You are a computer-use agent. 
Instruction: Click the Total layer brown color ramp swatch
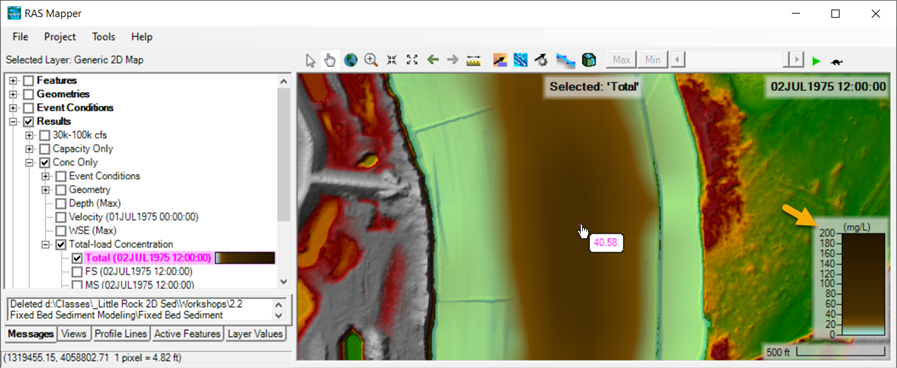tap(245, 258)
